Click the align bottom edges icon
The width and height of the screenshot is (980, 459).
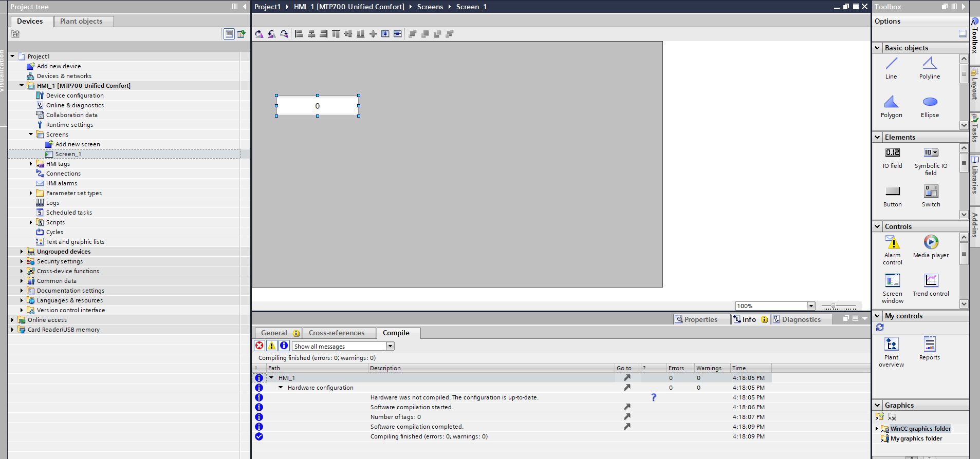360,34
